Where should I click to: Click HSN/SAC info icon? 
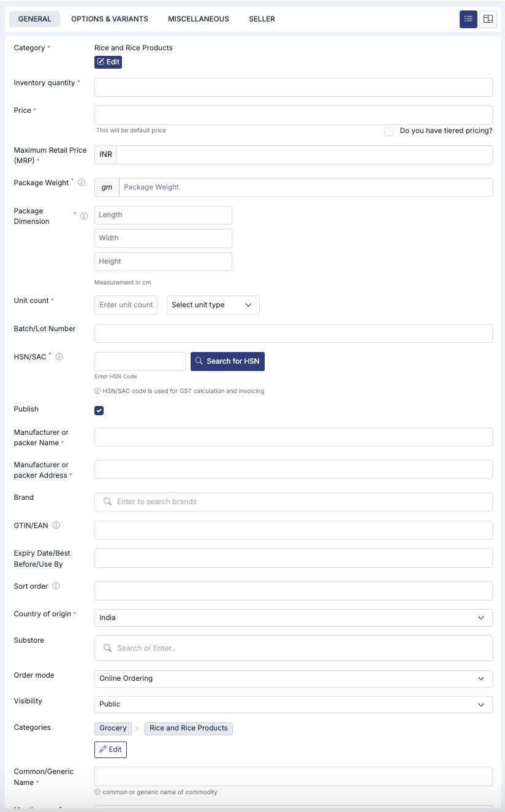point(59,356)
